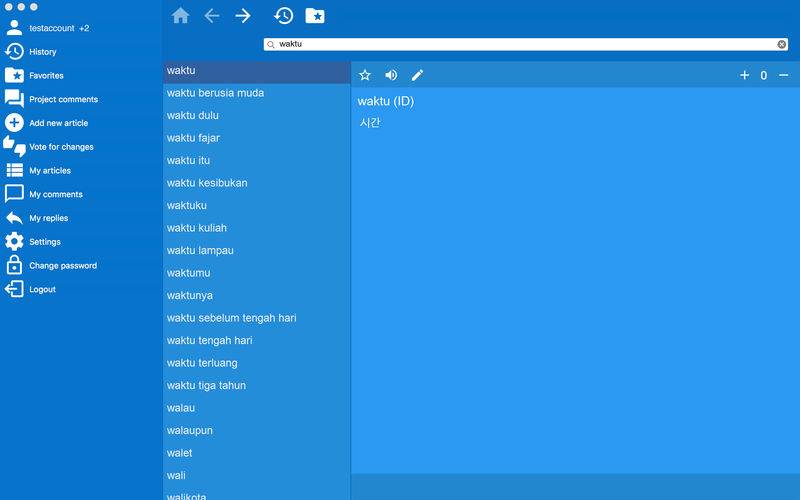This screenshot has width=800, height=500.
Task: Select 'waktu dulu' entry
Action: click(257, 115)
